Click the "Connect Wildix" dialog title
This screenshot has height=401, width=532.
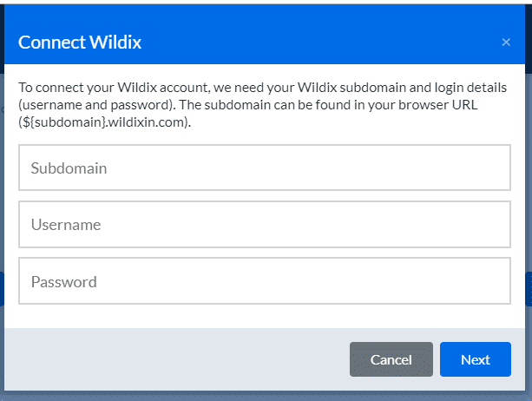pyautogui.click(x=80, y=42)
